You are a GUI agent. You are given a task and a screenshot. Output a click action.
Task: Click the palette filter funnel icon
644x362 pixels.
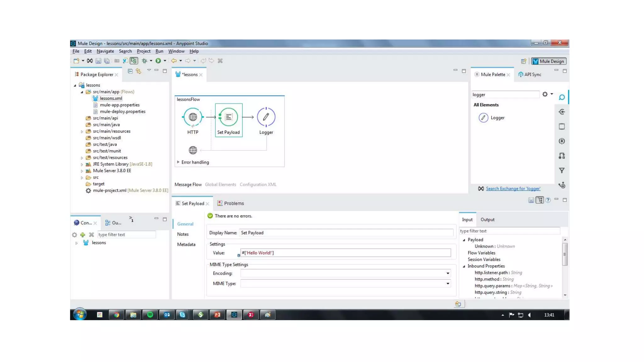[562, 171]
